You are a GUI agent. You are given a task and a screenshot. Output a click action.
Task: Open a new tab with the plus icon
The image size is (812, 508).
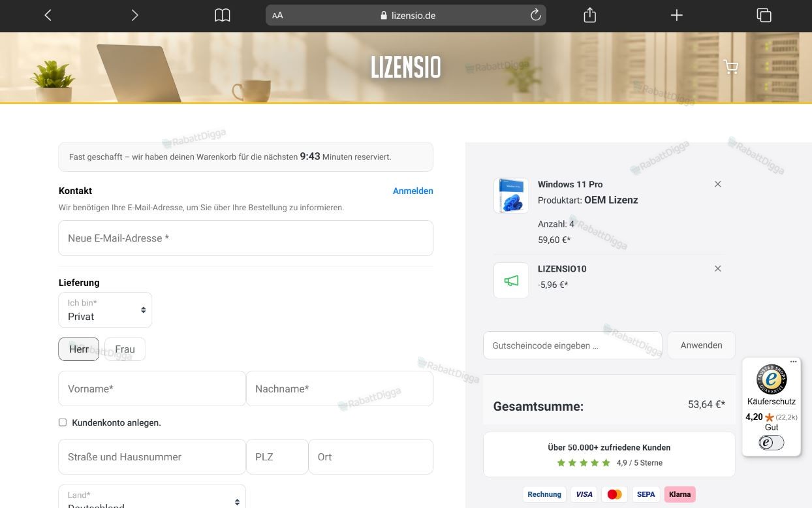tap(677, 15)
